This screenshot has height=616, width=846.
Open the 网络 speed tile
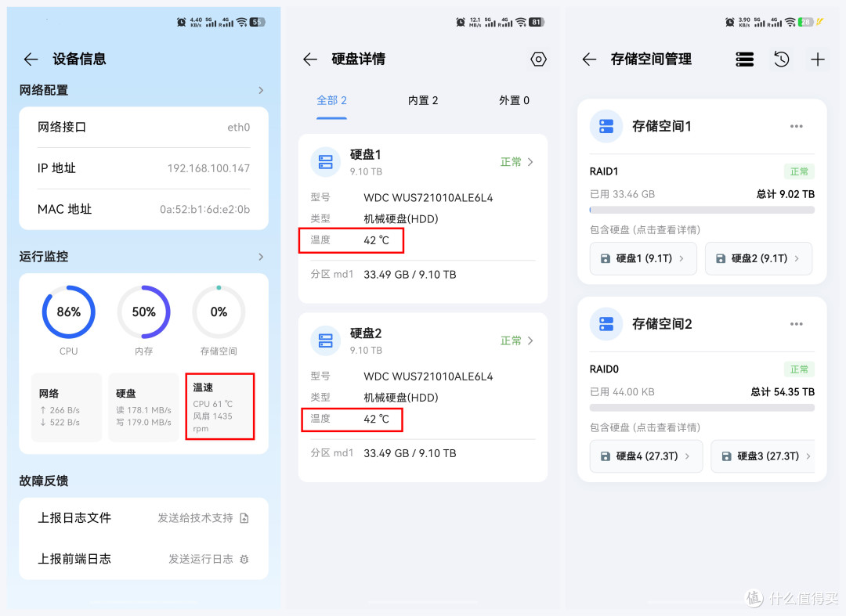coord(67,408)
